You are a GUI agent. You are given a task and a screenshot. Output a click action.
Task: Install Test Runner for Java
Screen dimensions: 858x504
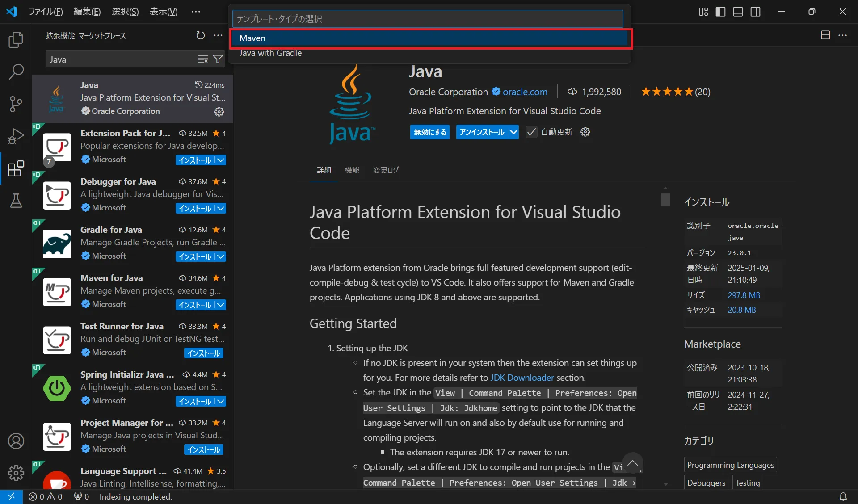pos(204,353)
